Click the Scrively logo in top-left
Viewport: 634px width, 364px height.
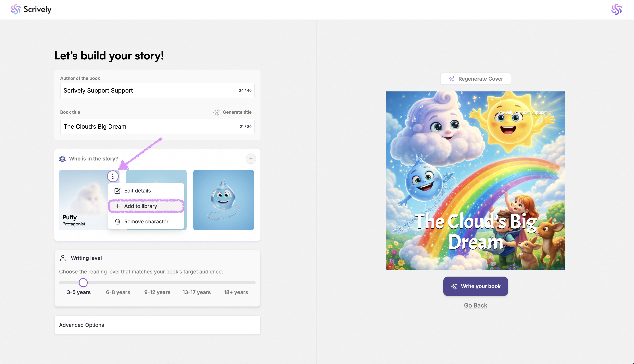tap(31, 10)
